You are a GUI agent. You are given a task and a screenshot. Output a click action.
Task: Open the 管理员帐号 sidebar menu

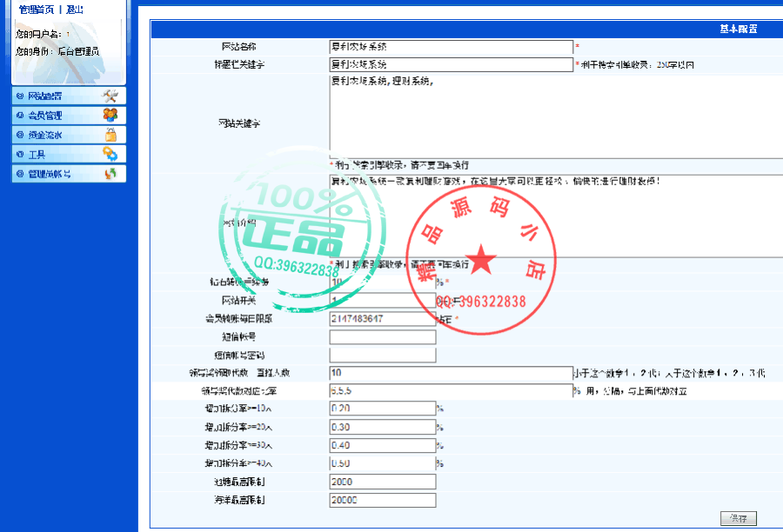tap(69, 174)
